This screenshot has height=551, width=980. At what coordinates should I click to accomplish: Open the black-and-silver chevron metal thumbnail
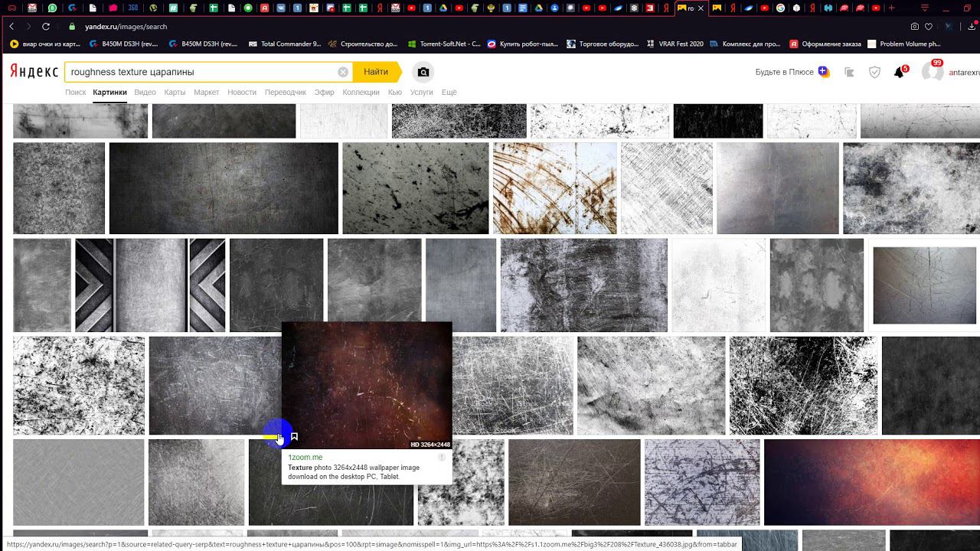coord(150,285)
